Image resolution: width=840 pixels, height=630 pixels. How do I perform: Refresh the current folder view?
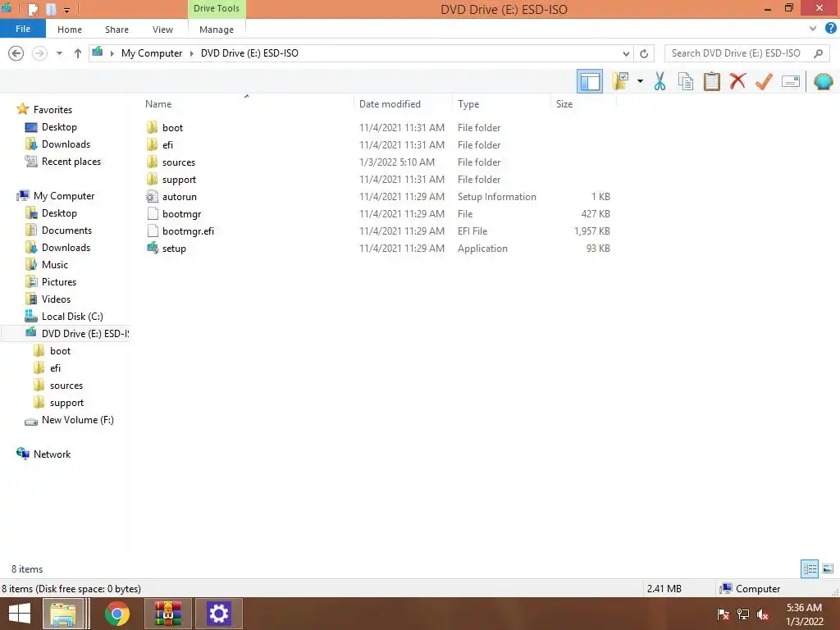click(x=644, y=53)
